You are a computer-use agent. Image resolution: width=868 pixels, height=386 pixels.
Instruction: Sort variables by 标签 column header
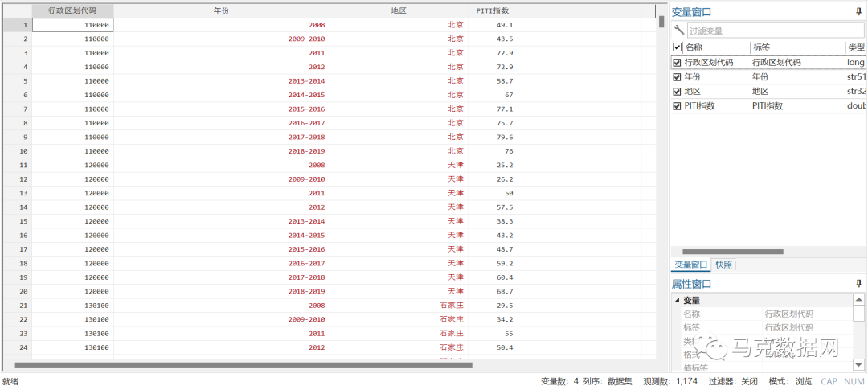click(x=798, y=47)
